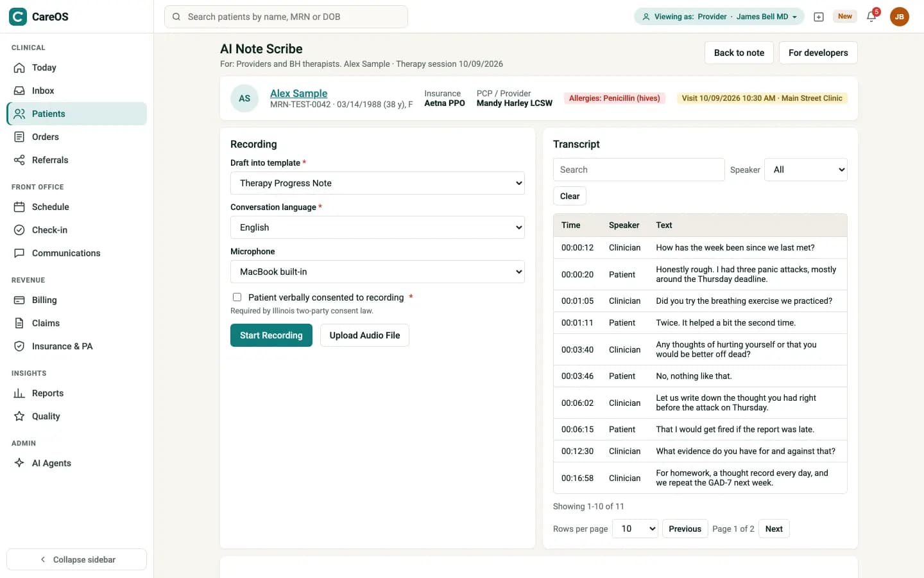The height and width of the screenshot is (578, 924).
Task: Open the Alex Sample patient link
Action: [298, 93]
